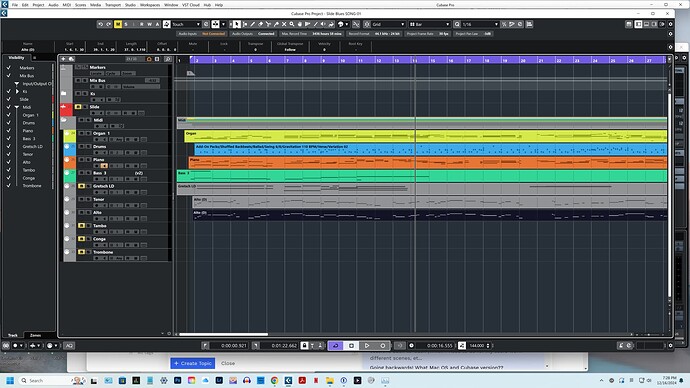
Task: Click the horizontal scrollbar under the arrangement
Action: [x=224, y=334]
